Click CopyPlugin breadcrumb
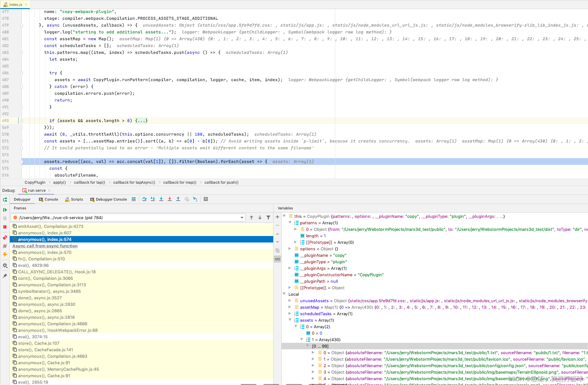This screenshot has height=385, width=588. click(35, 182)
